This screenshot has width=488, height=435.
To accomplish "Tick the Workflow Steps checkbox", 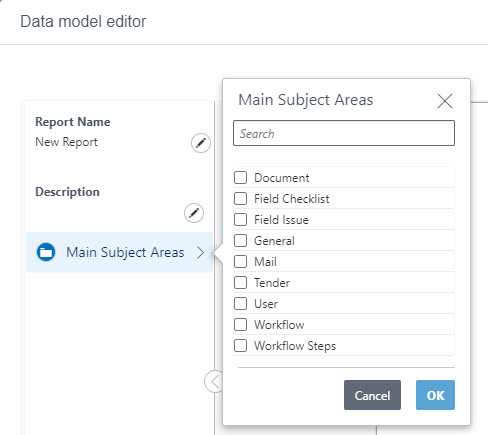I will pyautogui.click(x=240, y=346).
